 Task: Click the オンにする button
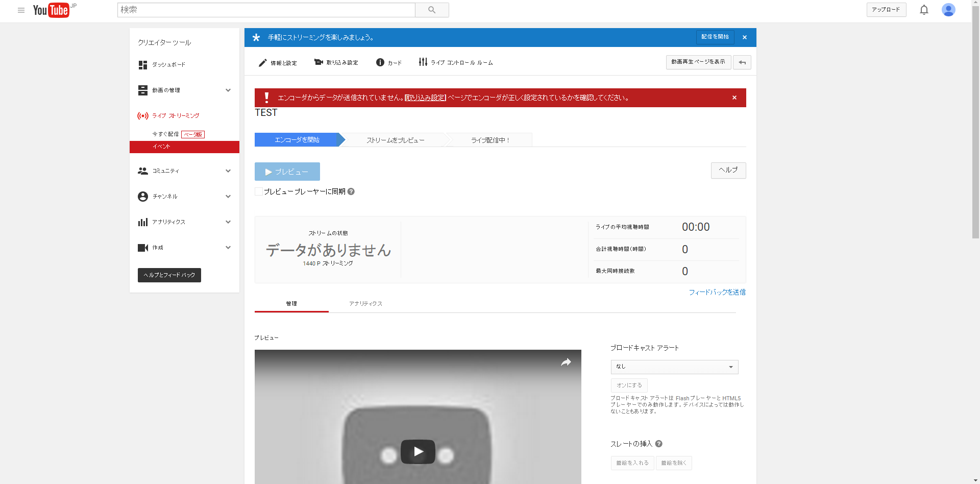click(629, 385)
